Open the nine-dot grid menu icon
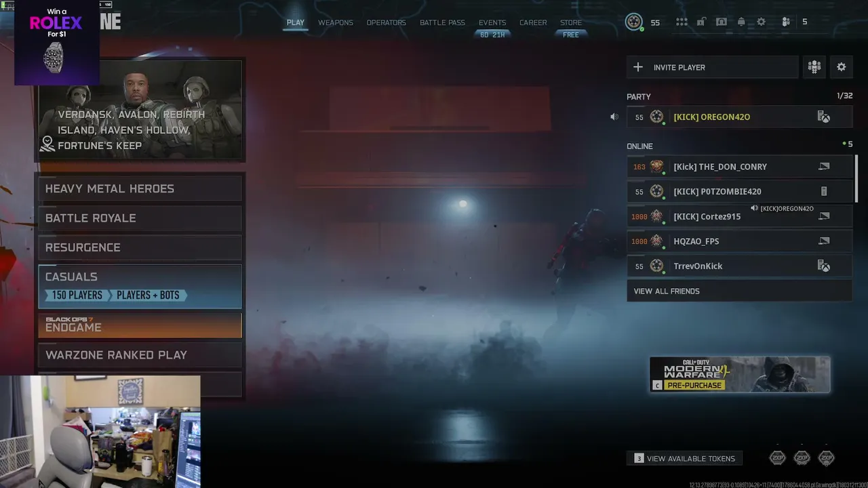This screenshot has height=488, width=868. pyautogui.click(x=682, y=22)
